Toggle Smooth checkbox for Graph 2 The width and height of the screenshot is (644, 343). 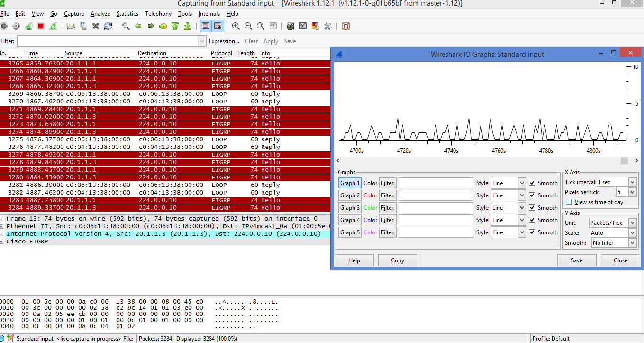(532, 195)
